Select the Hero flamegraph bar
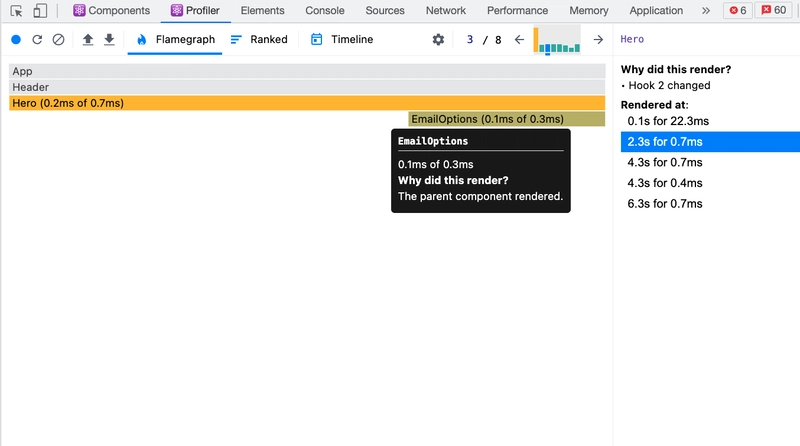The width and height of the screenshot is (800, 446). [307, 103]
